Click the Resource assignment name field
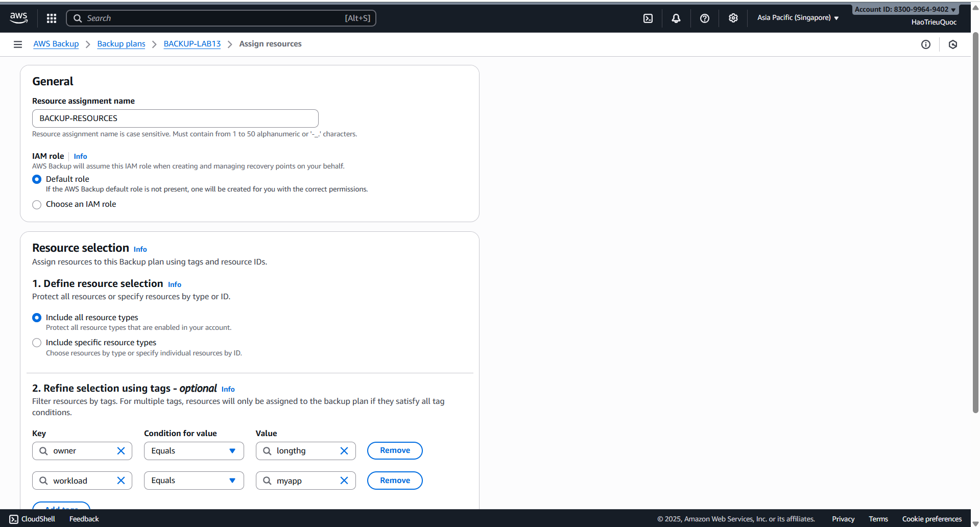 tap(175, 118)
